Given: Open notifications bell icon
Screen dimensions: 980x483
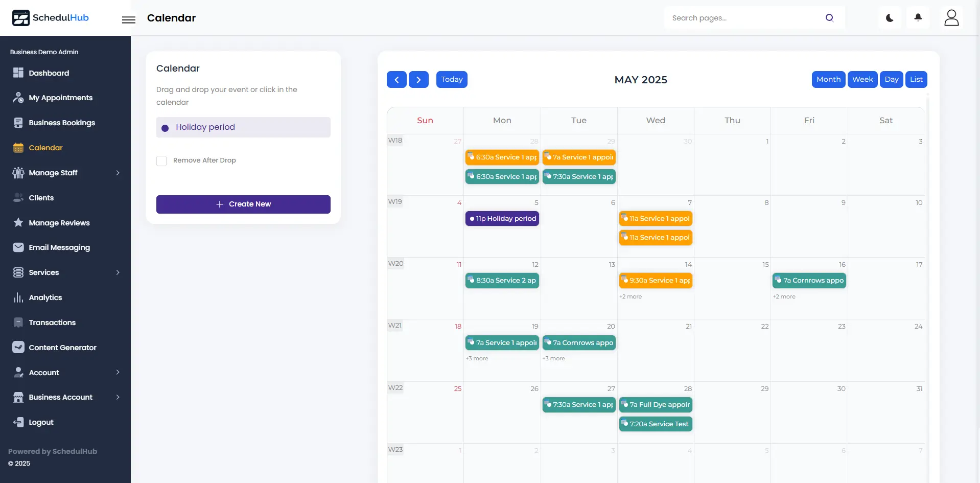Looking at the screenshot, I should (x=918, y=18).
